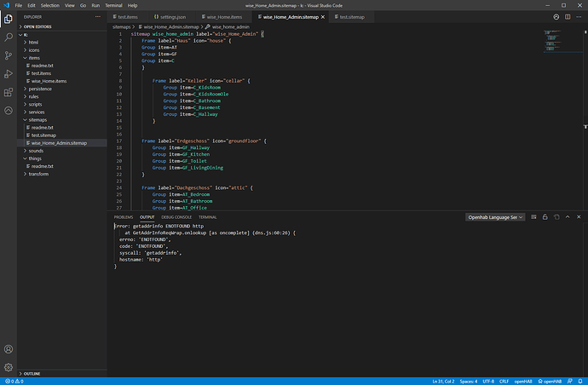This screenshot has height=385, width=588.
Task: Open the Accounts icon in activity bar
Action: [9, 348]
